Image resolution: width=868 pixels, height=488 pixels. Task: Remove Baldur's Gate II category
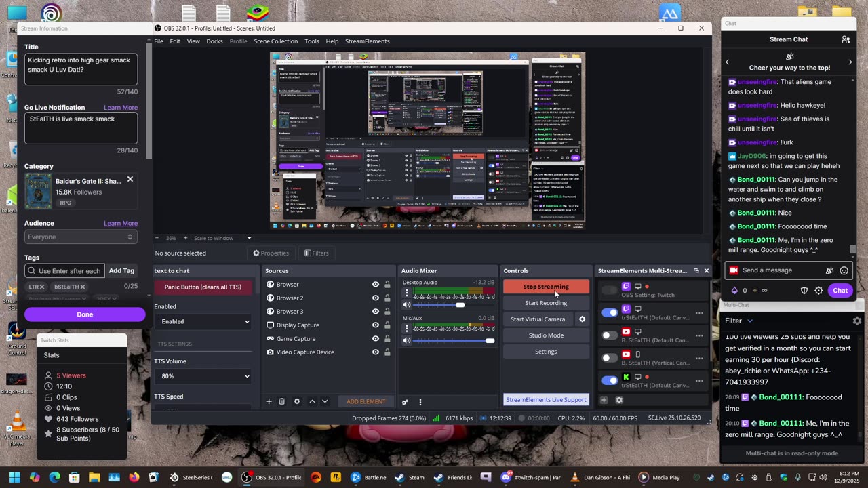(x=130, y=180)
